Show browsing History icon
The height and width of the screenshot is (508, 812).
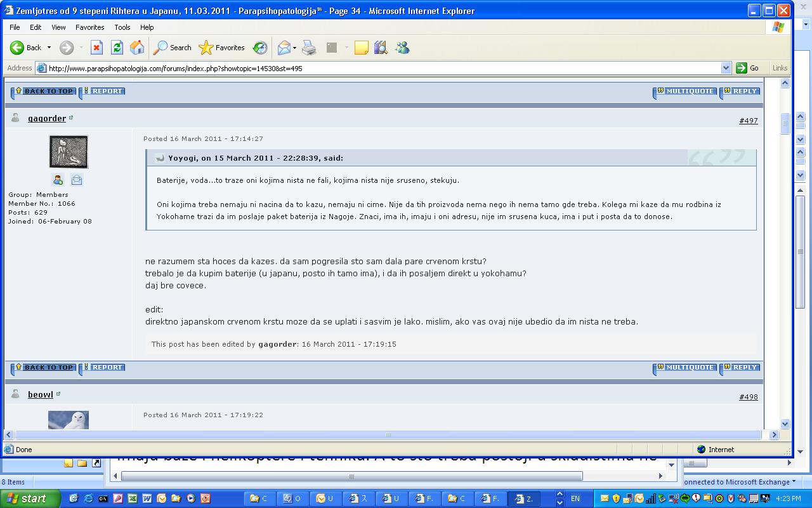[x=260, y=48]
